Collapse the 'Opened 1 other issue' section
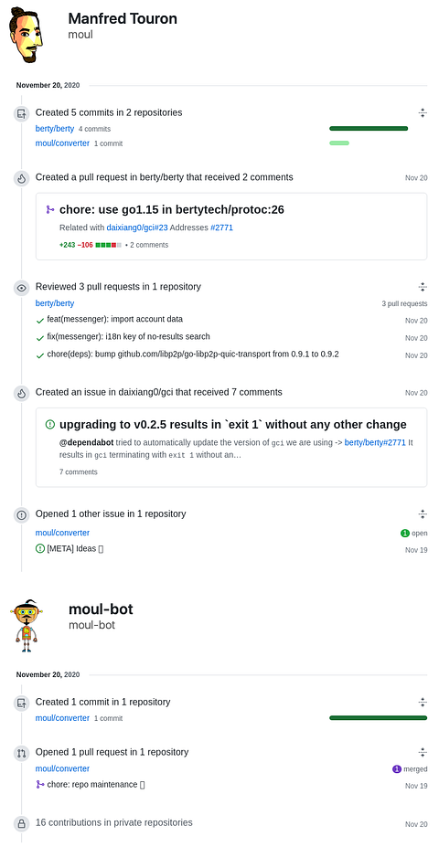This screenshot has width=439, height=868. [423, 513]
